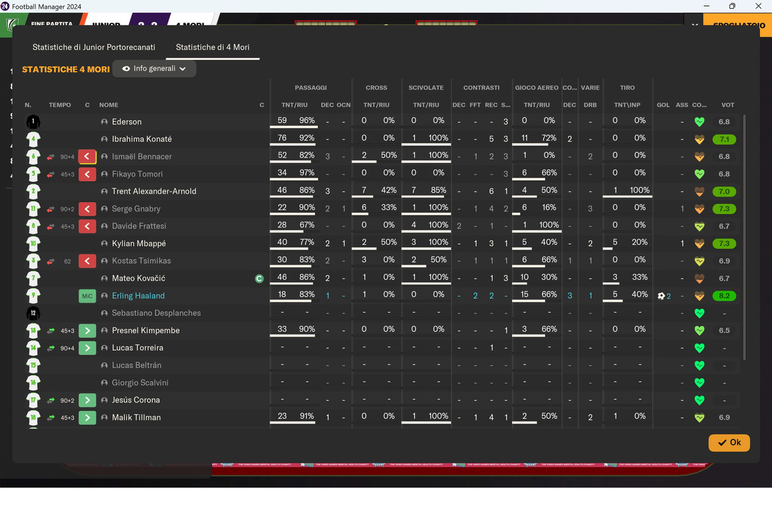
Task: Click the player info icon beside Lucas Beltrán
Action: [104, 366]
